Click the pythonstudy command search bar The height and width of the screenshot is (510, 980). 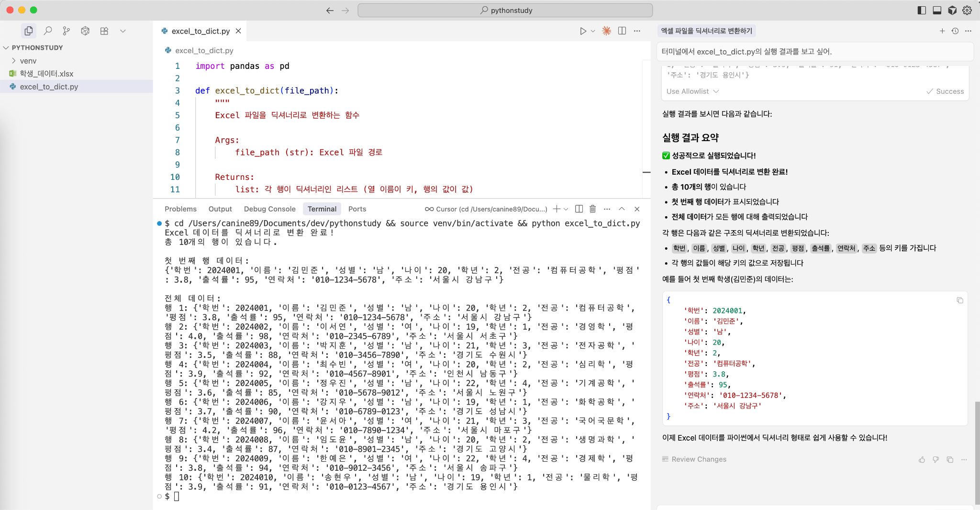coord(505,10)
